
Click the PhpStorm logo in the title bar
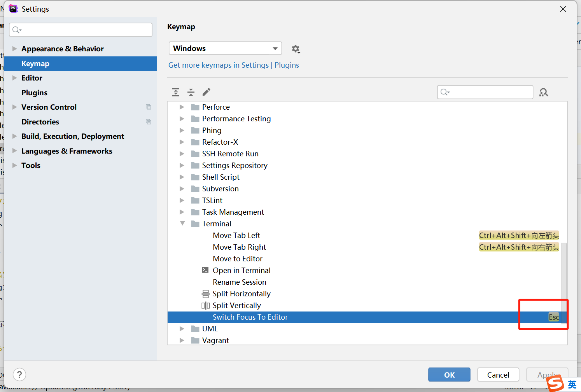point(13,9)
